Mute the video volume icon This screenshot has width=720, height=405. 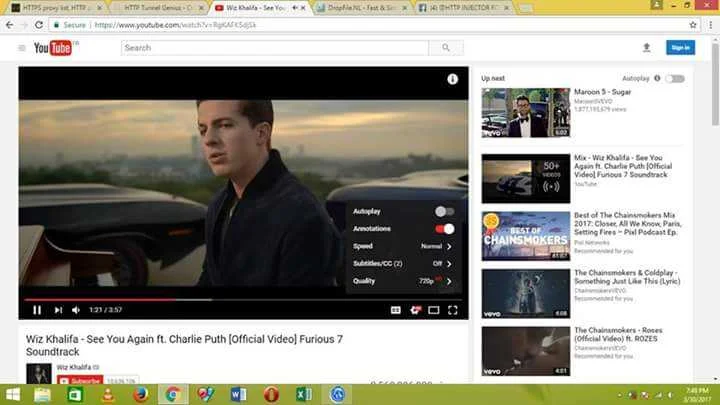(x=76, y=310)
